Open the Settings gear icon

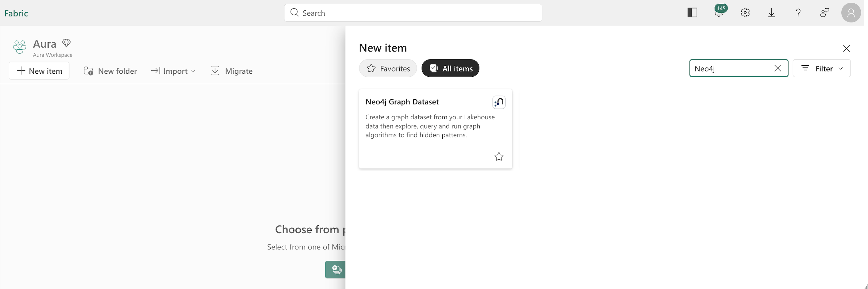(745, 13)
